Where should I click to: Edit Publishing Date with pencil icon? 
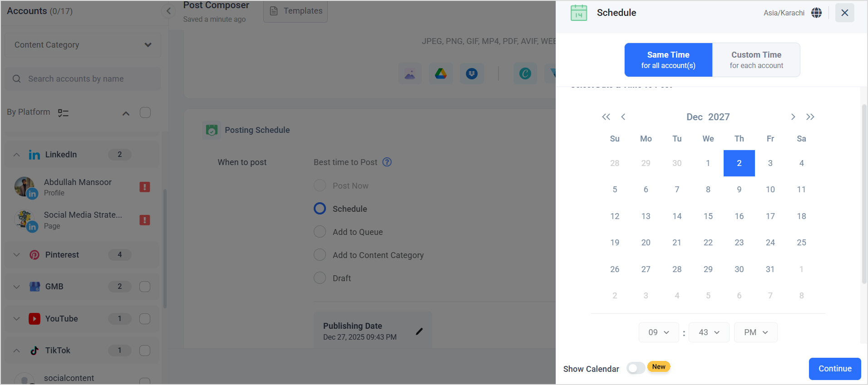click(x=419, y=331)
